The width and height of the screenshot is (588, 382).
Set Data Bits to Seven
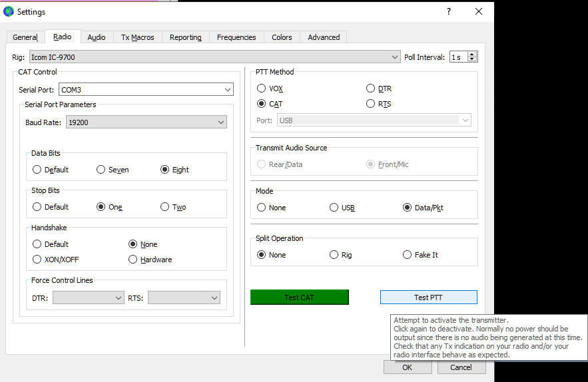[101, 170]
